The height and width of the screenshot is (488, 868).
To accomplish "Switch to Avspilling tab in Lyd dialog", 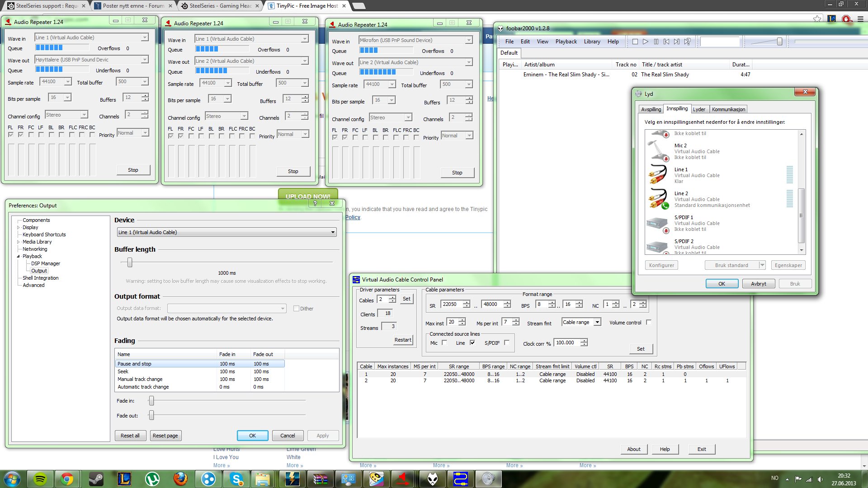I will 651,109.
